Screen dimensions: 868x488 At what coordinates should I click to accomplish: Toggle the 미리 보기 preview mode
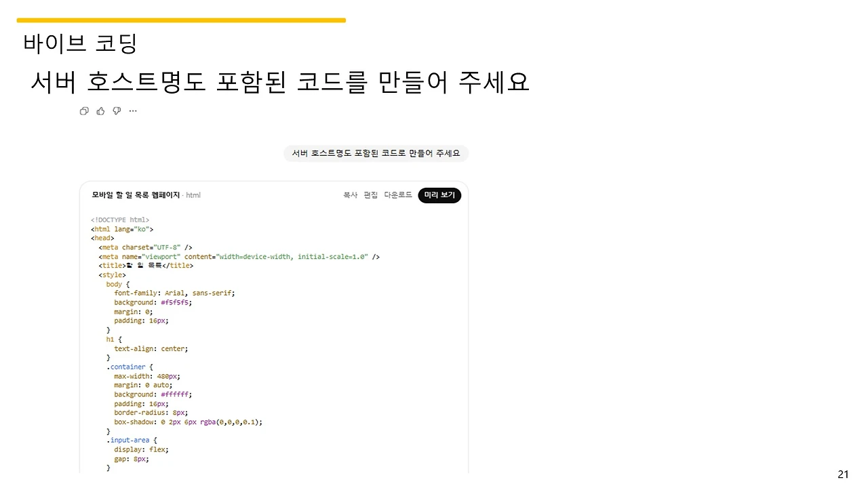pos(439,195)
